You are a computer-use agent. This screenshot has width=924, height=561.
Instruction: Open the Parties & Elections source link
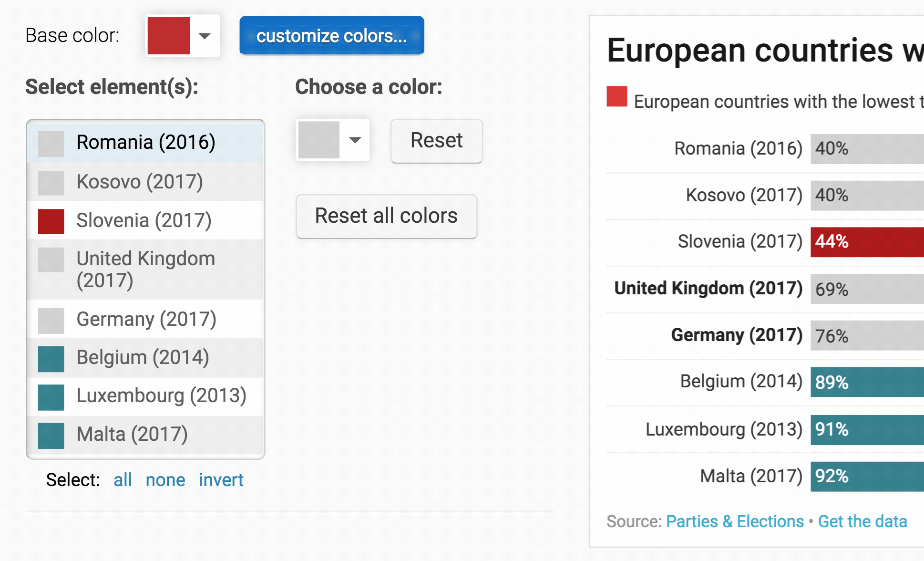click(x=735, y=521)
